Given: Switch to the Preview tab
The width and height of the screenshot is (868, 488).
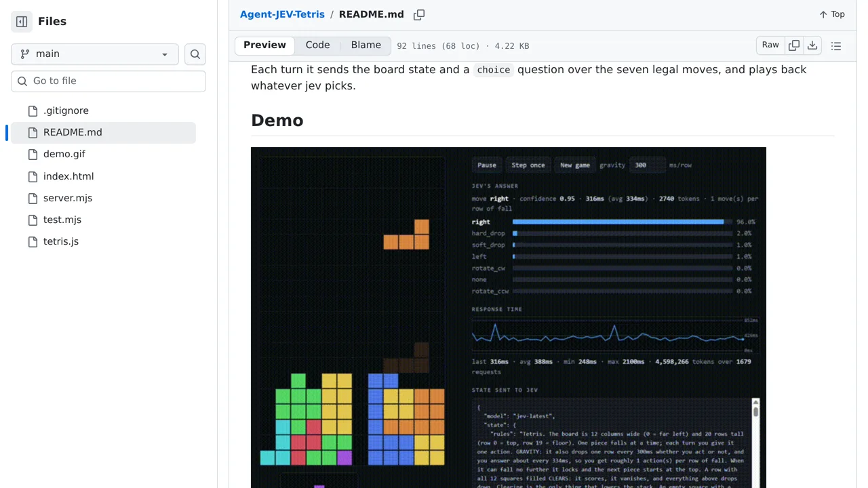Looking at the screenshot, I should (x=264, y=45).
